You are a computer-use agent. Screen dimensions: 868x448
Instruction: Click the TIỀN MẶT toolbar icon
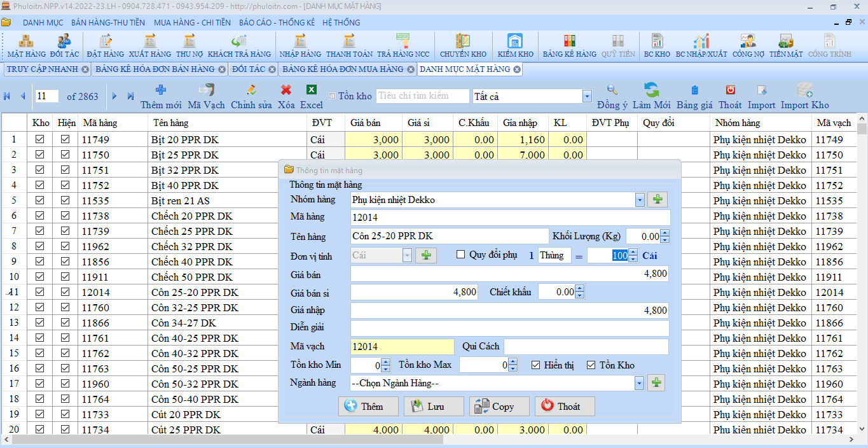[x=786, y=46]
